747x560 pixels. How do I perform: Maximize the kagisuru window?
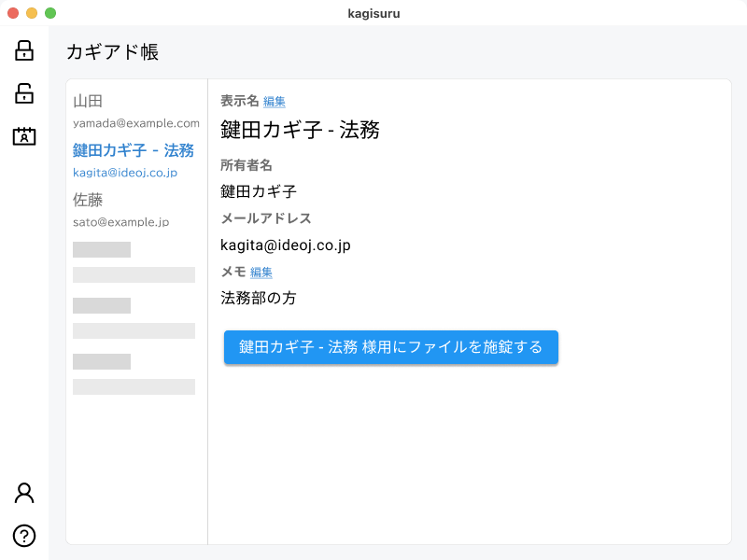click(x=50, y=13)
